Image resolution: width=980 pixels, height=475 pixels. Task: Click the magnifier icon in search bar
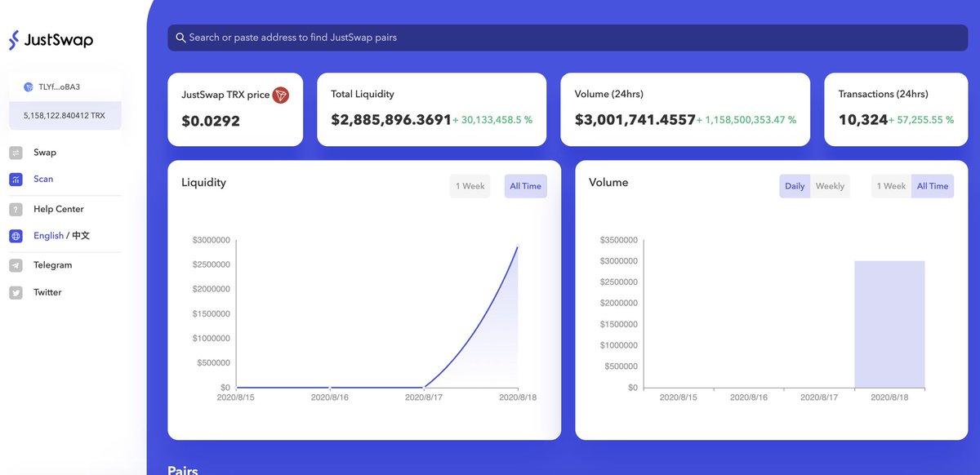coord(180,38)
